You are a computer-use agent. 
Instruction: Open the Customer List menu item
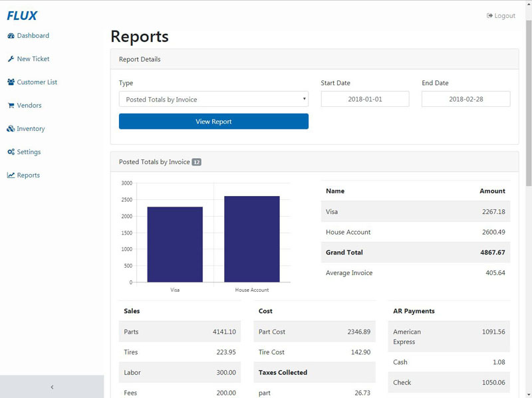tap(37, 82)
